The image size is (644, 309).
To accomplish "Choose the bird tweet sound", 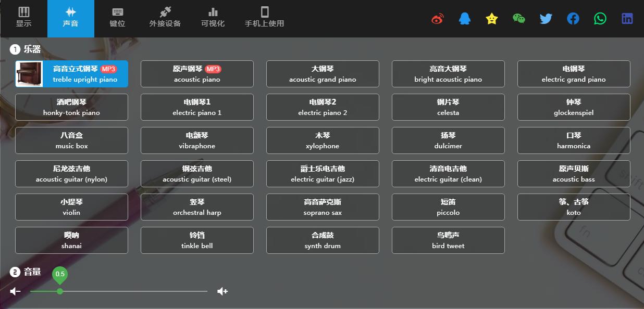I will [448, 240].
